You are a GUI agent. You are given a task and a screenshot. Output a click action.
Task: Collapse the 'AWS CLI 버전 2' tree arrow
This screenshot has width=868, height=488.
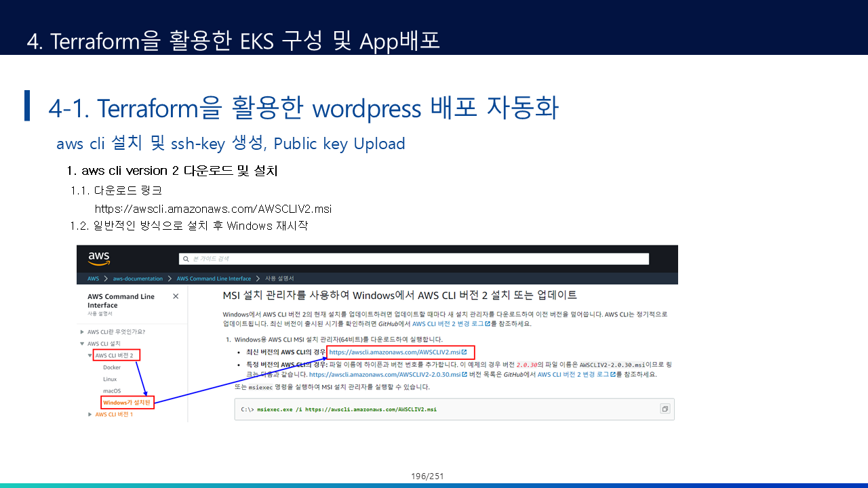[x=90, y=355]
